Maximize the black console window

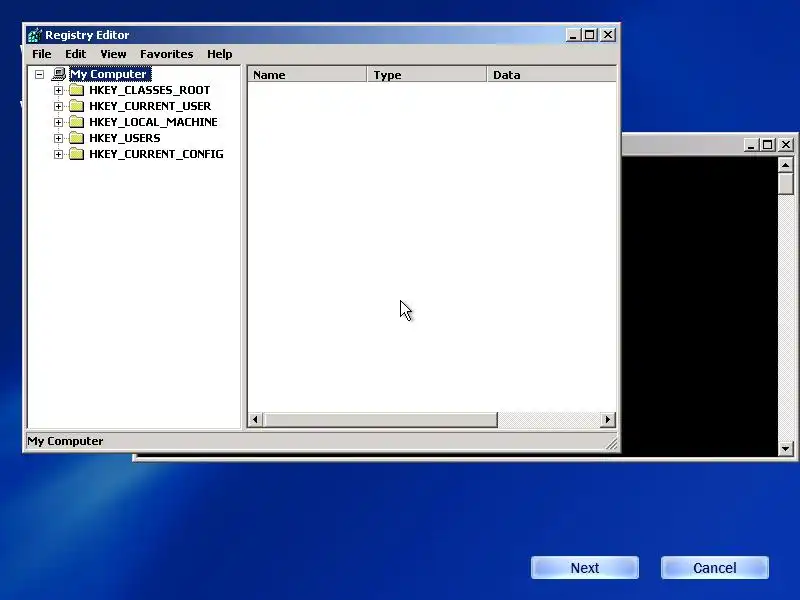click(767, 145)
